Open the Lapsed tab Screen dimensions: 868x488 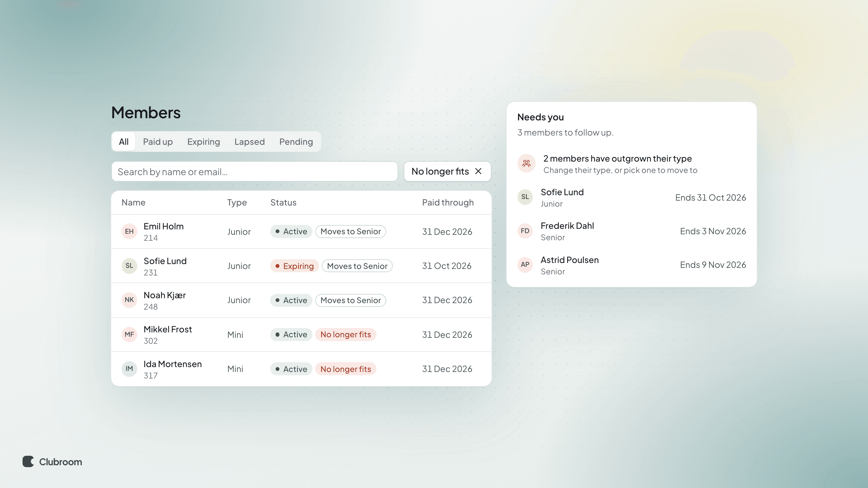pyautogui.click(x=249, y=142)
